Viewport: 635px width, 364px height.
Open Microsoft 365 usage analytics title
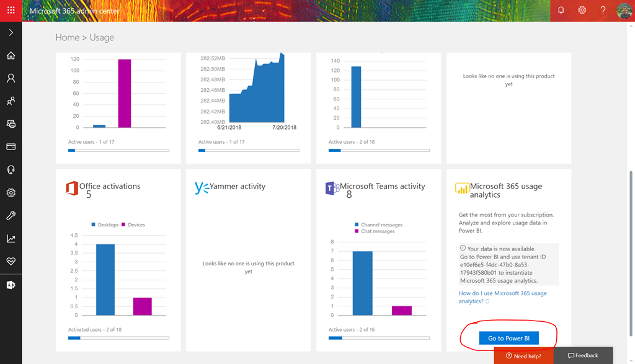506,190
